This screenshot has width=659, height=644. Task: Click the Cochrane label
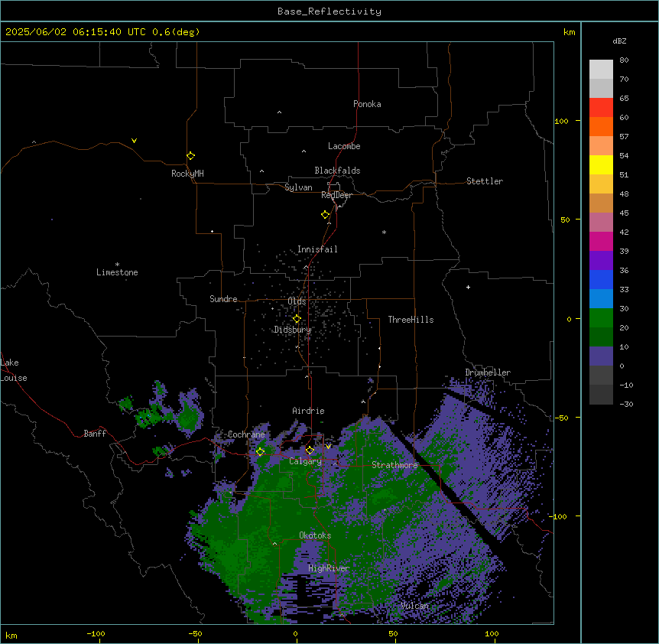(246, 434)
